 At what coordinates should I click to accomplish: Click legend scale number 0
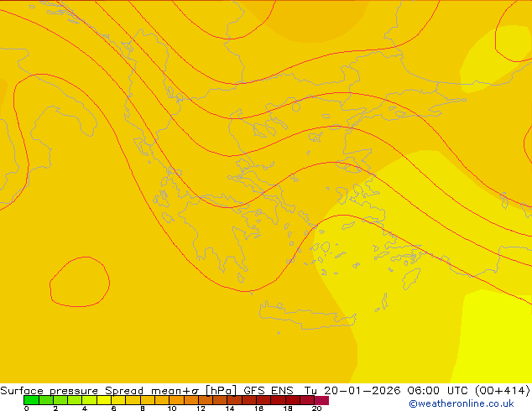(x=26, y=408)
